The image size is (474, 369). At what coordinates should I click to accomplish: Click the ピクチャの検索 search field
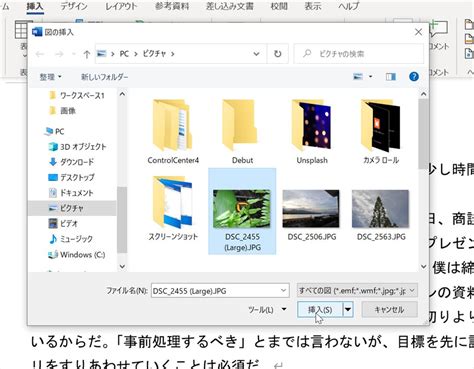(x=359, y=54)
